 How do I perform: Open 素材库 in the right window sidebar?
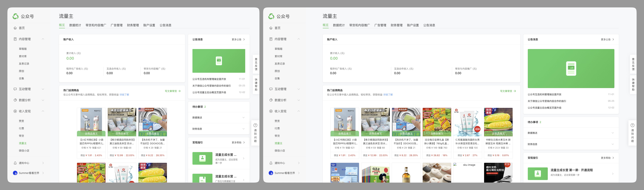pyautogui.click(x=279, y=56)
